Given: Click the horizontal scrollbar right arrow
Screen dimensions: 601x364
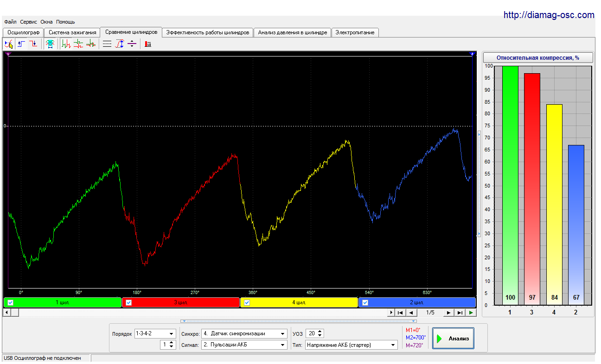Looking at the screenshot, I should pyautogui.click(x=391, y=313).
